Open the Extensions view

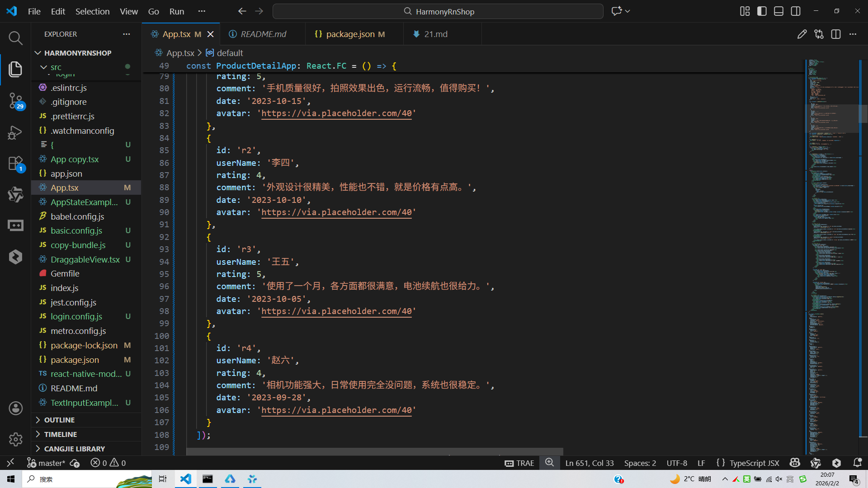pyautogui.click(x=15, y=164)
